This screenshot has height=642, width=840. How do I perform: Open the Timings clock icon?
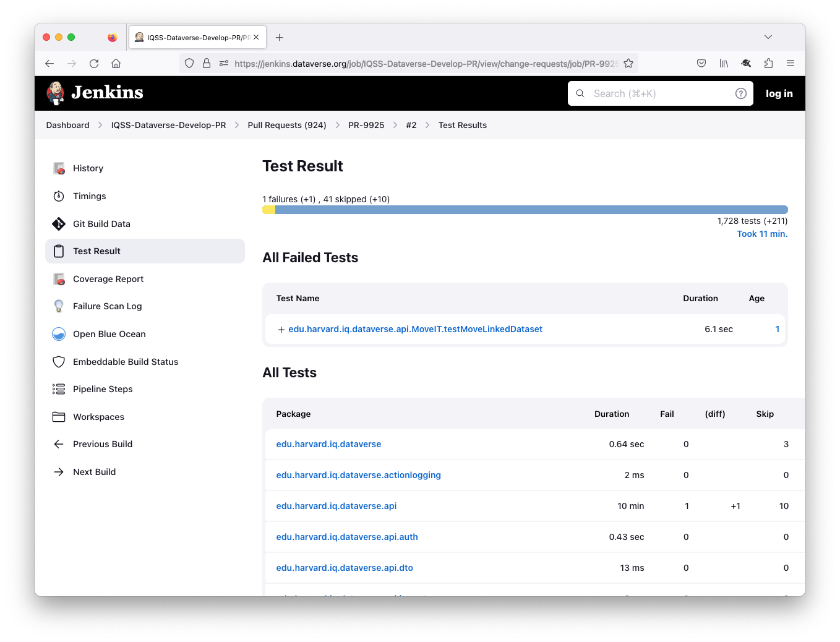tap(59, 196)
